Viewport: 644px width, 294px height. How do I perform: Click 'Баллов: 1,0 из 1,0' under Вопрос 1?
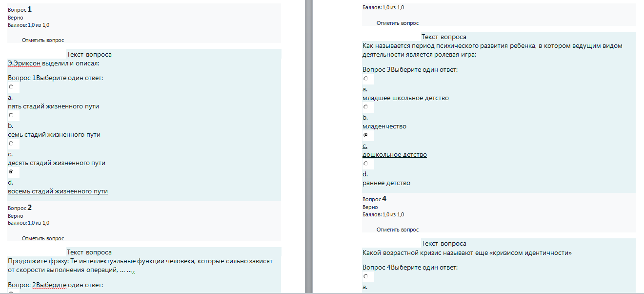[29, 25]
